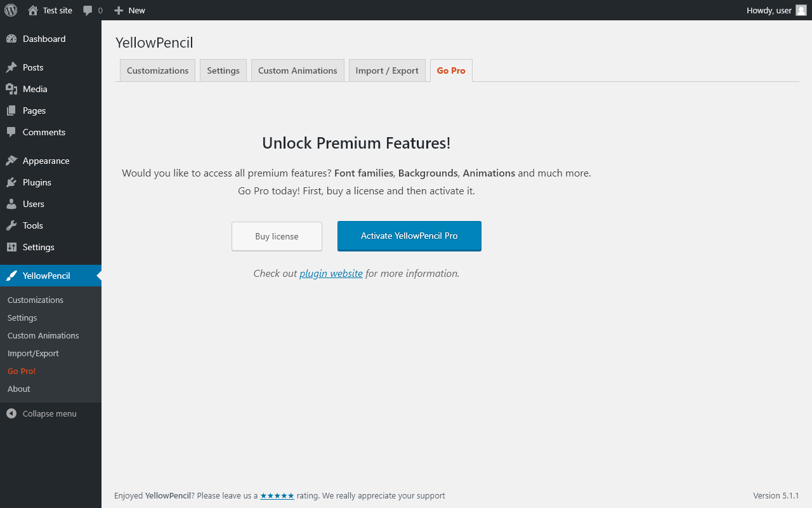Open the user avatar icon

click(801, 10)
